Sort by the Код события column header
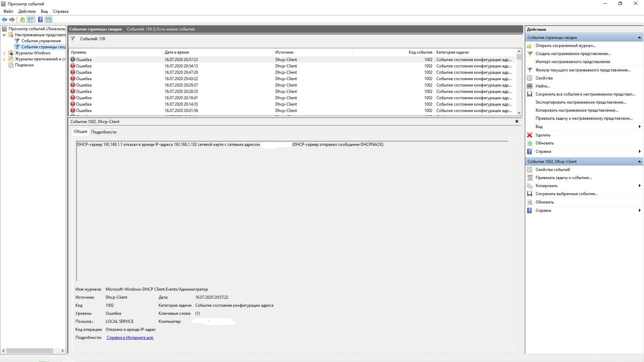The height and width of the screenshot is (362, 644). (x=394, y=52)
